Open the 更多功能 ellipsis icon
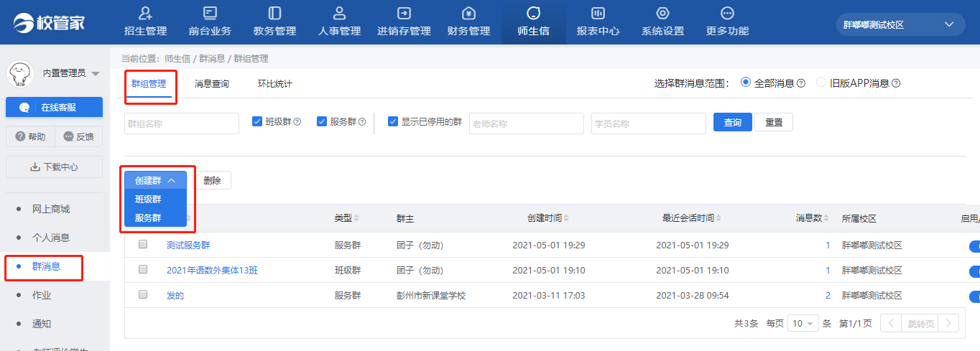Image resolution: width=980 pixels, height=351 pixels. tap(727, 13)
